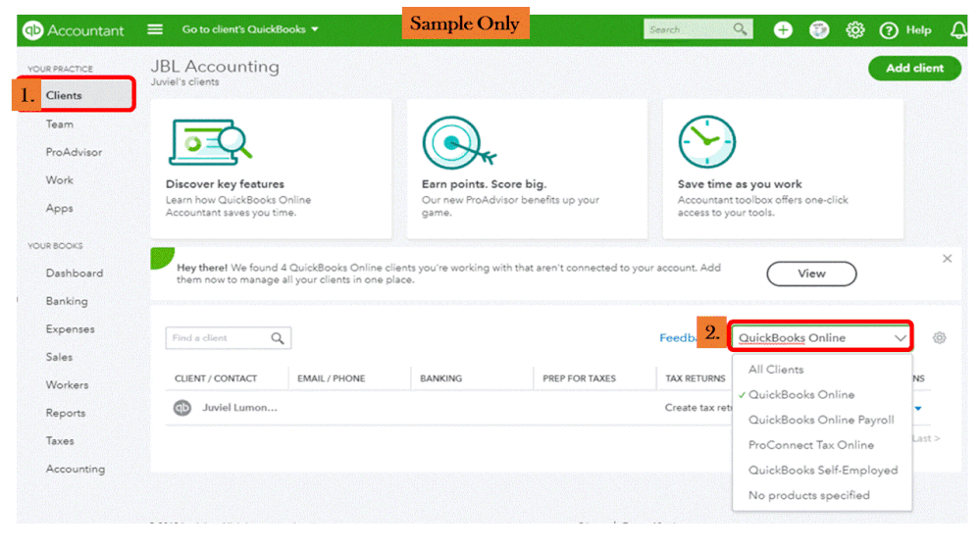980x551 pixels.
Task: Choose ProConnect Tax Online option
Action: point(811,445)
